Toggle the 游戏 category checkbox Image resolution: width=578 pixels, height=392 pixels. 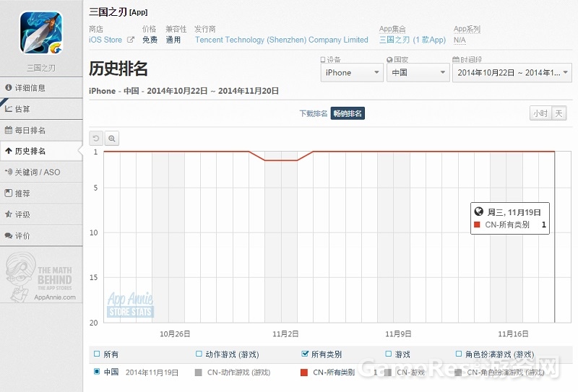388,354
